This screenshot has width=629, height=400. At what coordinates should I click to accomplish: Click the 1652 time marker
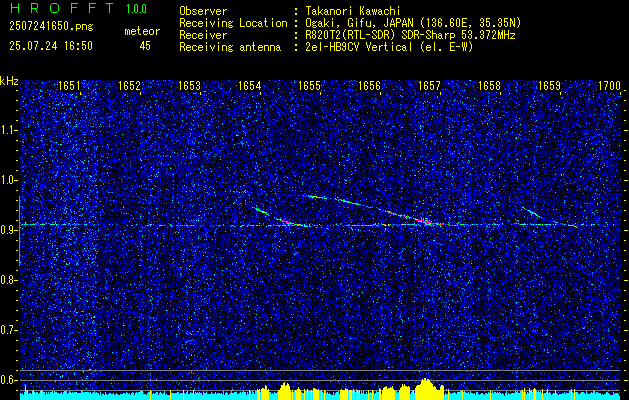129,86
